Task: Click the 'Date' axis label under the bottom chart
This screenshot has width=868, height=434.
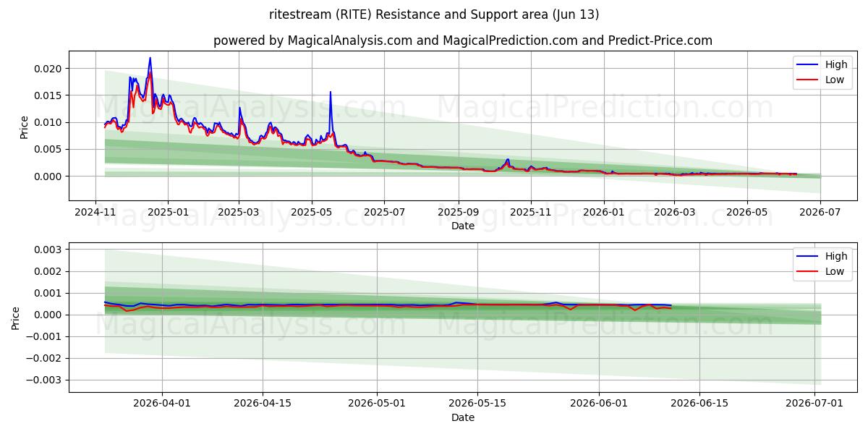Action: 463,417
